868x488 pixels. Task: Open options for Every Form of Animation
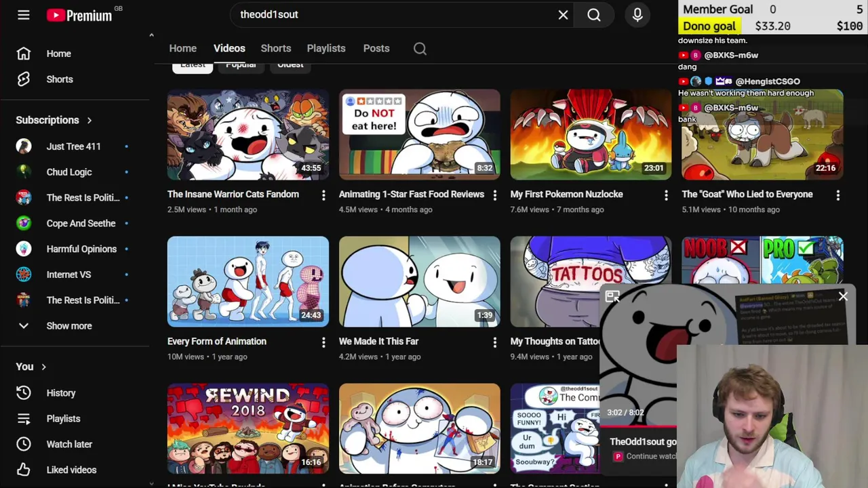(x=323, y=342)
